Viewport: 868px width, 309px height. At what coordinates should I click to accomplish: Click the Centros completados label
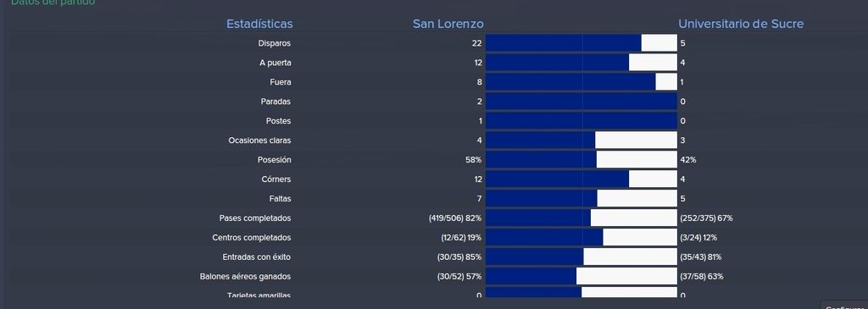[251, 238]
